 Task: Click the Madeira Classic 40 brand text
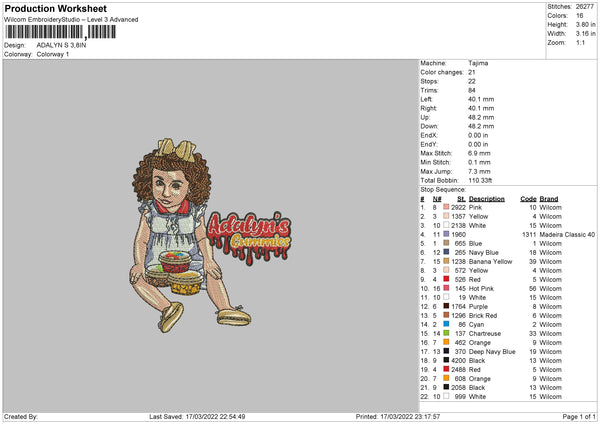(567, 234)
